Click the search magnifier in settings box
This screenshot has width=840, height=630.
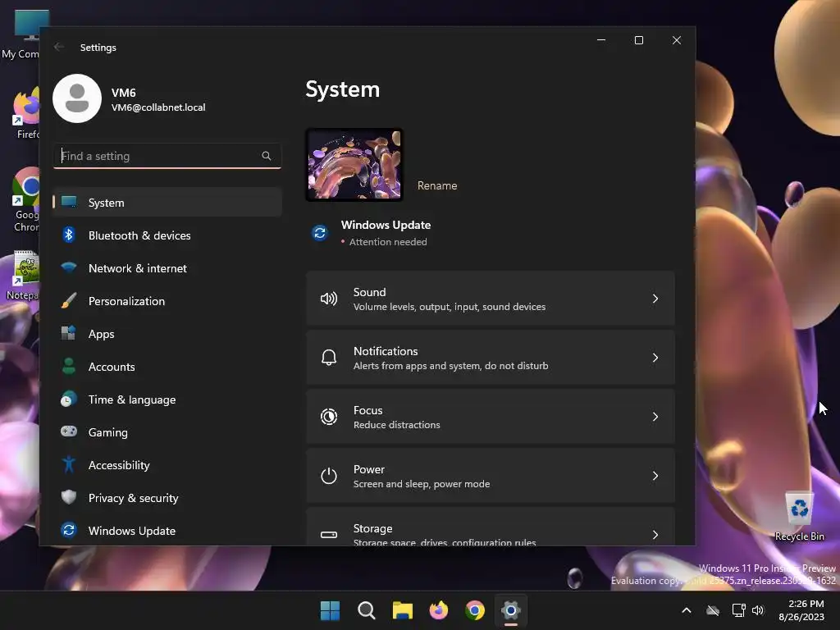pyautogui.click(x=267, y=156)
